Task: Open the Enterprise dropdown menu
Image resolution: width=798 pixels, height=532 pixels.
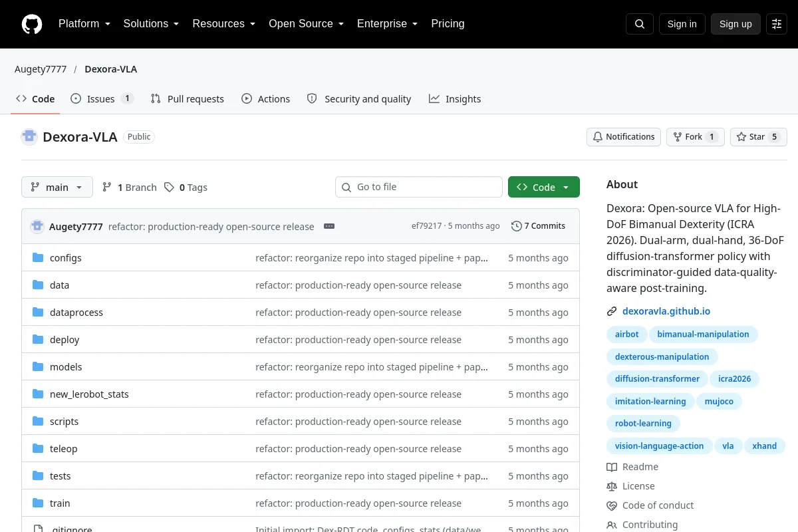Action: (x=387, y=24)
